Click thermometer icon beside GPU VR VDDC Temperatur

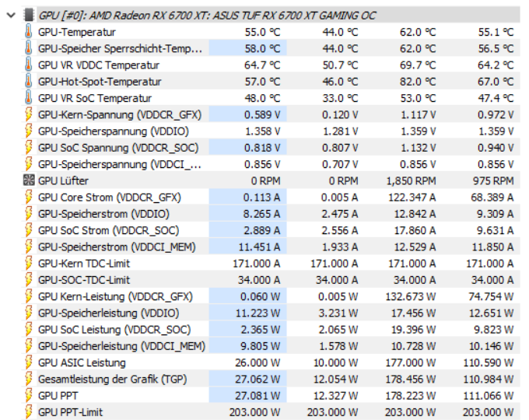29,65
